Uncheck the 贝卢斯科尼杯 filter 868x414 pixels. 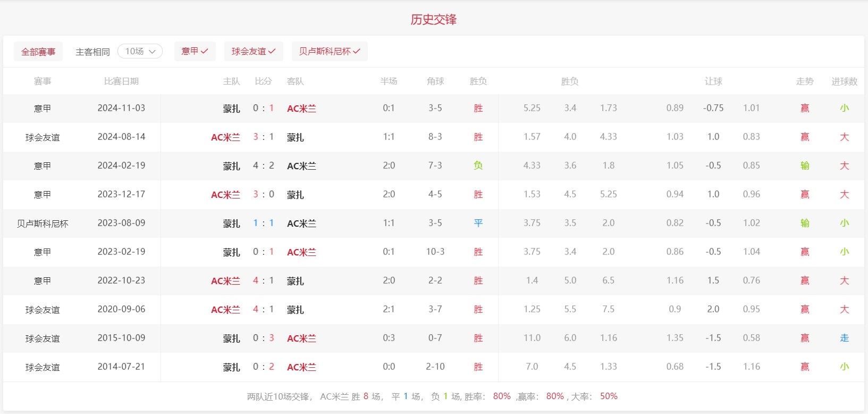[x=330, y=51]
